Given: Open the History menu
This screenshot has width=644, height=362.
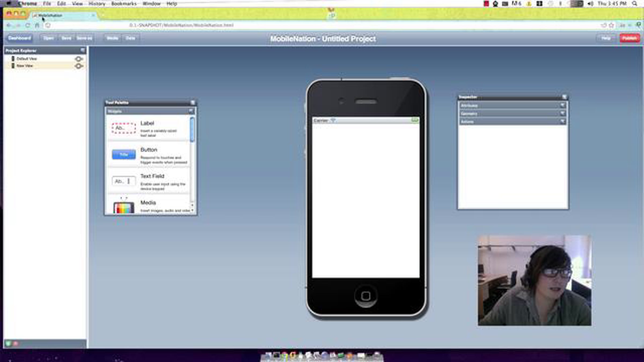Looking at the screenshot, I should point(97,4).
